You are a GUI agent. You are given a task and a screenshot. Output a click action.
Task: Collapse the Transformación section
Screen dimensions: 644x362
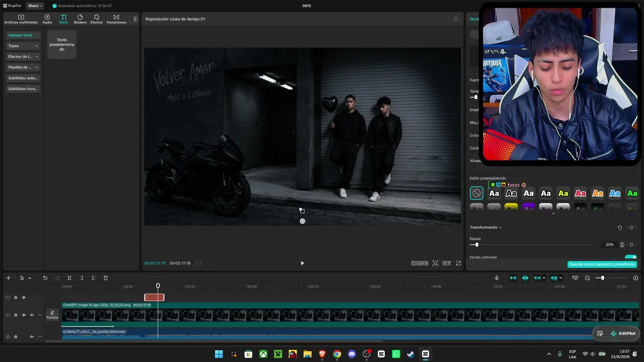[500, 228]
